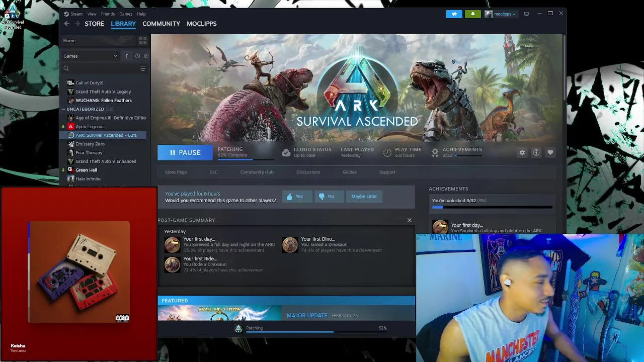Click the cloud status checkmark icon
644x362 pixels.
[x=286, y=152]
